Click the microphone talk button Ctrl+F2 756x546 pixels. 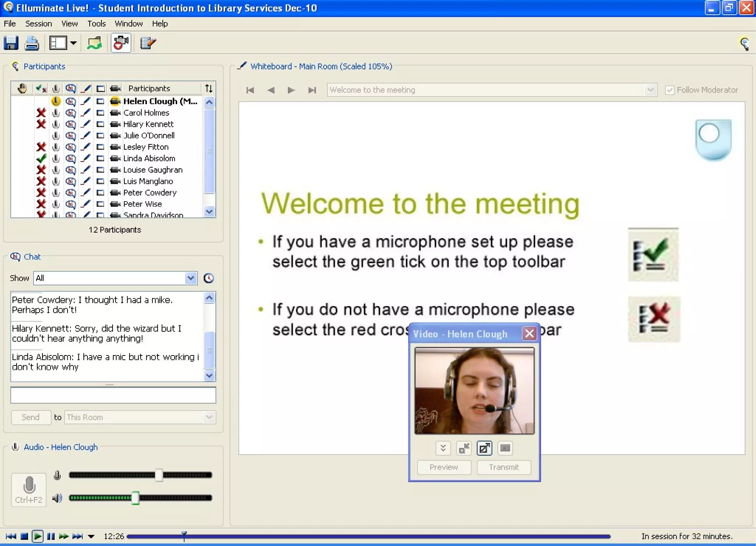(29, 490)
